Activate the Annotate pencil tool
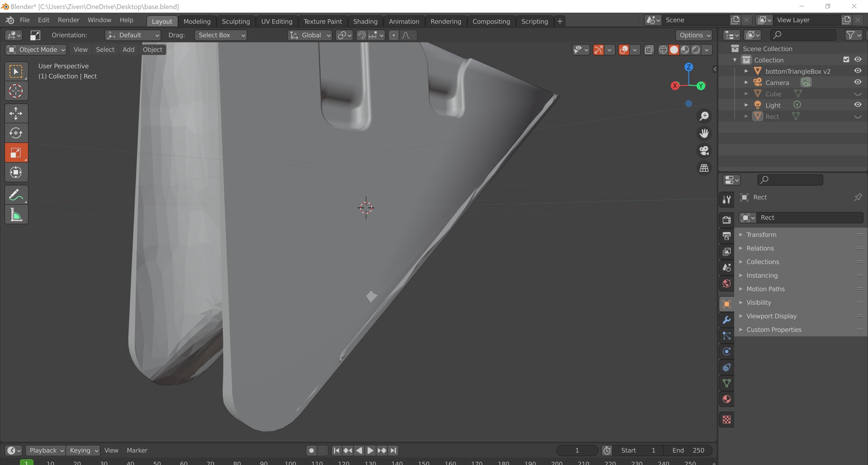Viewport: 868px width, 465px height. pos(16,195)
